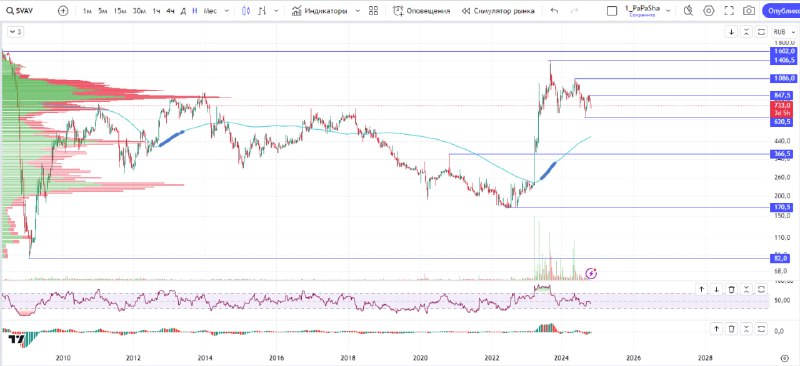Open time axis settings icon

[785, 358]
